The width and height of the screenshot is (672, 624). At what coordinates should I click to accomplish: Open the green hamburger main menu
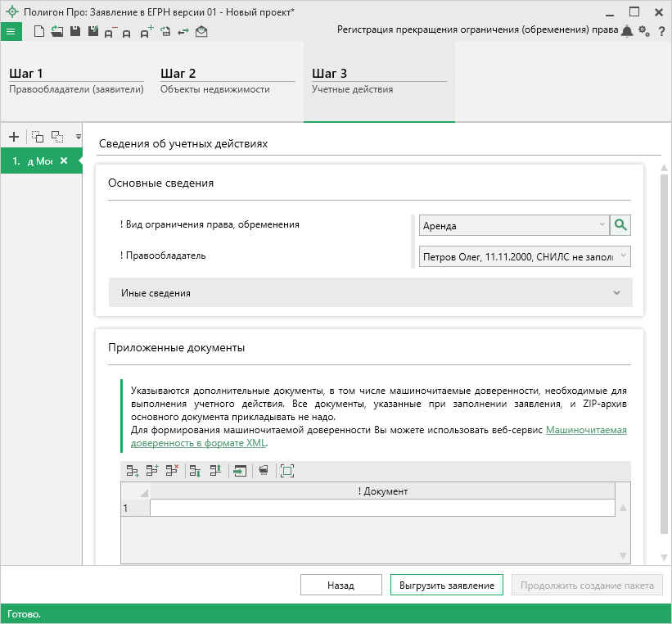pos(10,31)
